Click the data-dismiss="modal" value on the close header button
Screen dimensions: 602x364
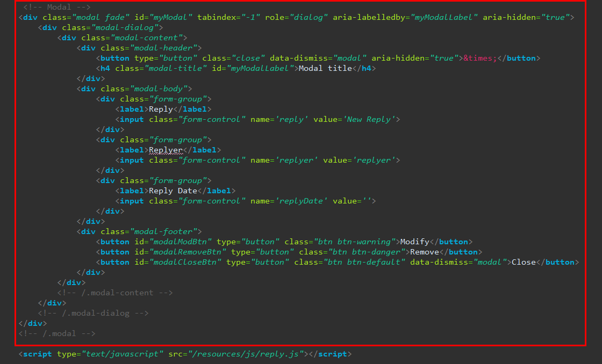coord(350,59)
